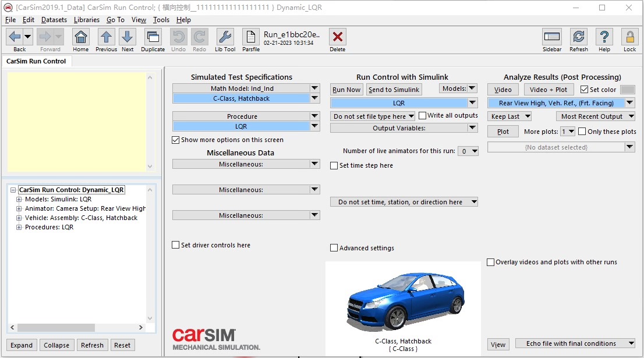This screenshot has height=358, width=644.
Task: Expand the Vehicle: Assembly tree node
Action: point(19,218)
